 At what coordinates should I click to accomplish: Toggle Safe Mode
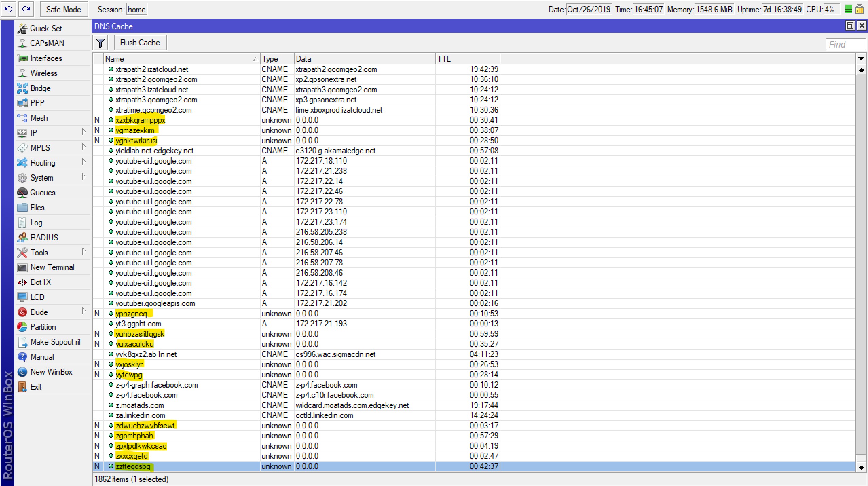pyautogui.click(x=64, y=9)
